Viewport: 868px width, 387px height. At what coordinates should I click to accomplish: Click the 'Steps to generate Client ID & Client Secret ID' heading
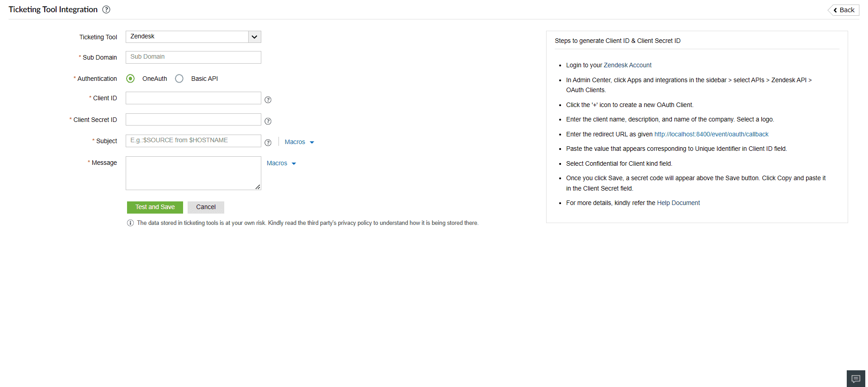[618, 41]
